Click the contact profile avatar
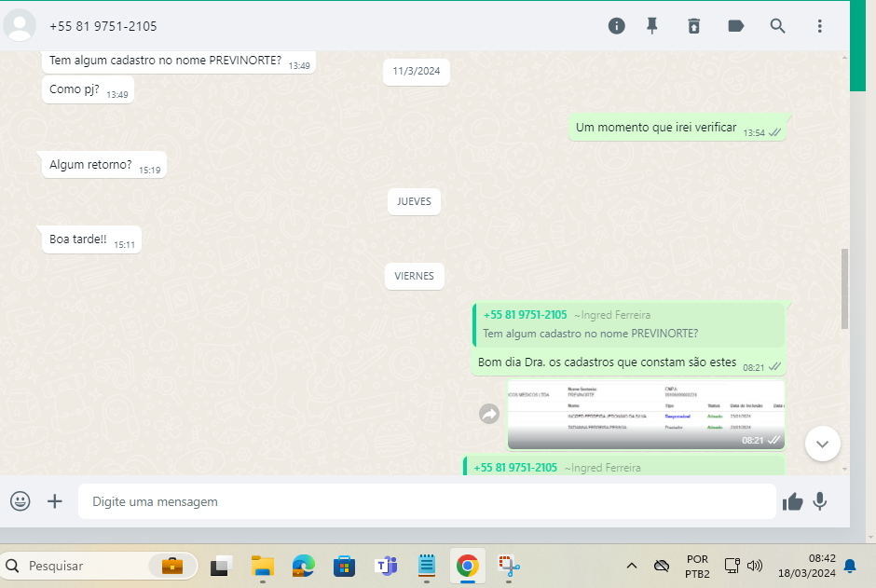 coord(20,25)
